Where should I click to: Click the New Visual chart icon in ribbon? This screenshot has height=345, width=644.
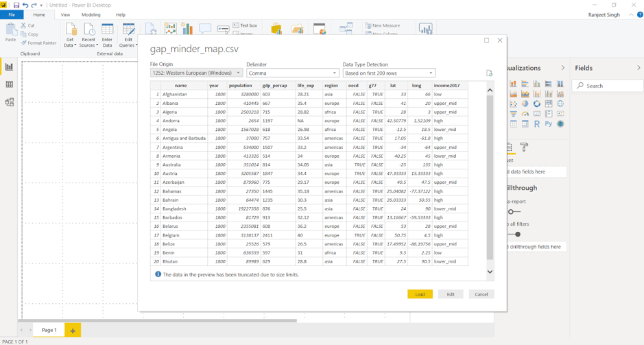(170, 28)
